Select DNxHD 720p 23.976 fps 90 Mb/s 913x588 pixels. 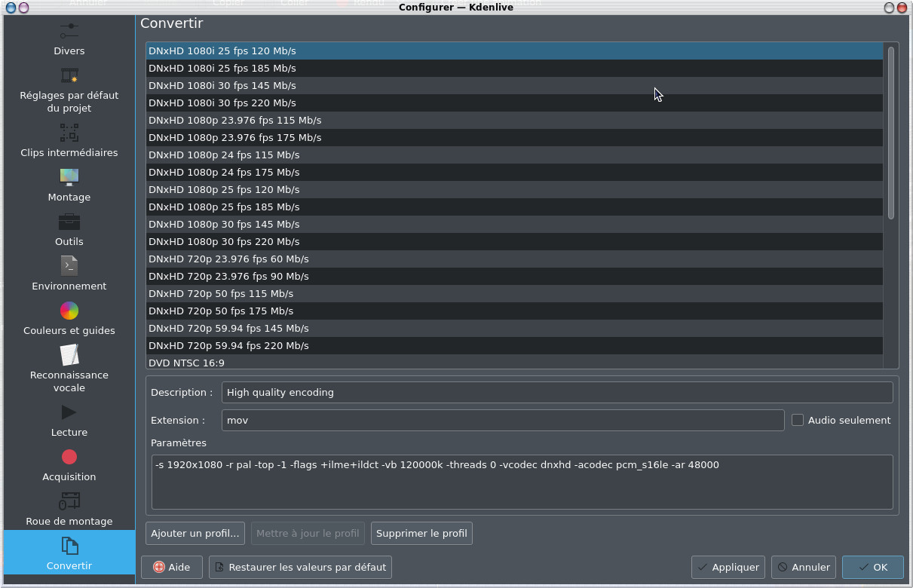(514, 276)
